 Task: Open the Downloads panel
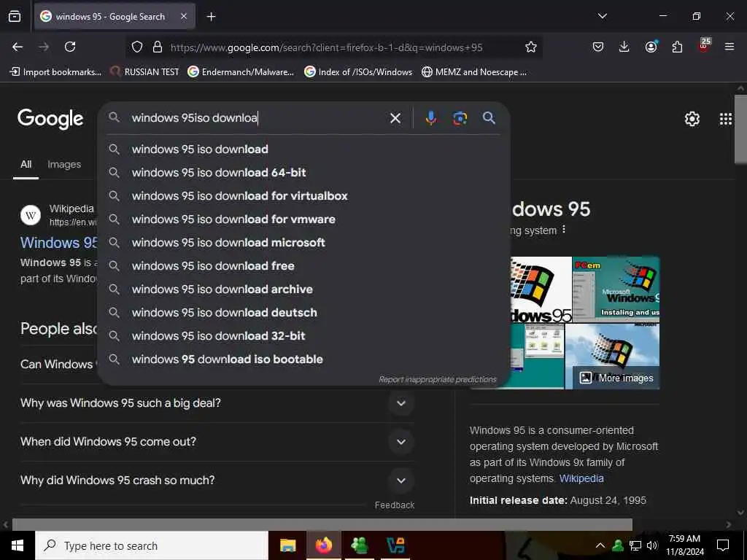[x=624, y=47]
